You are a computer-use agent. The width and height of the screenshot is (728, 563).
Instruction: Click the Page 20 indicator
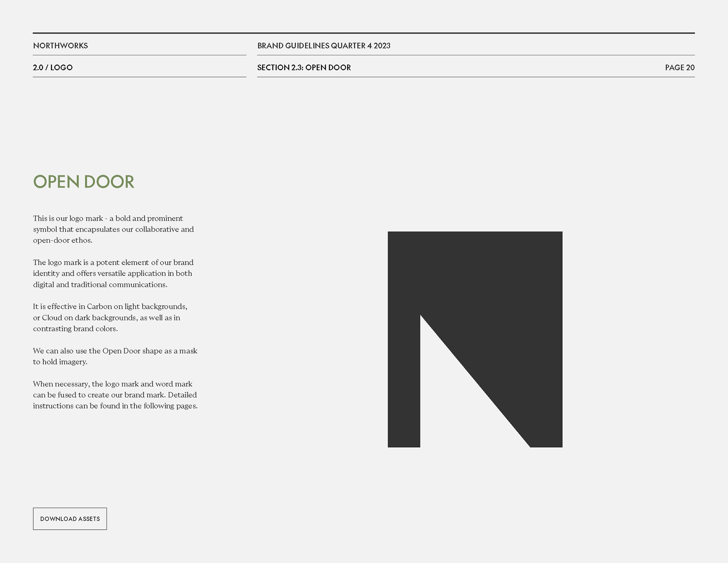click(x=680, y=68)
